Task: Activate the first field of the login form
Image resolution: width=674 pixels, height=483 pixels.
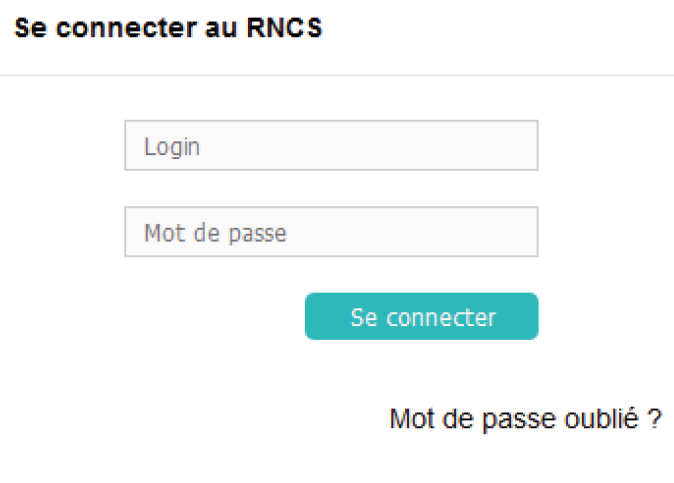Action: (331, 146)
